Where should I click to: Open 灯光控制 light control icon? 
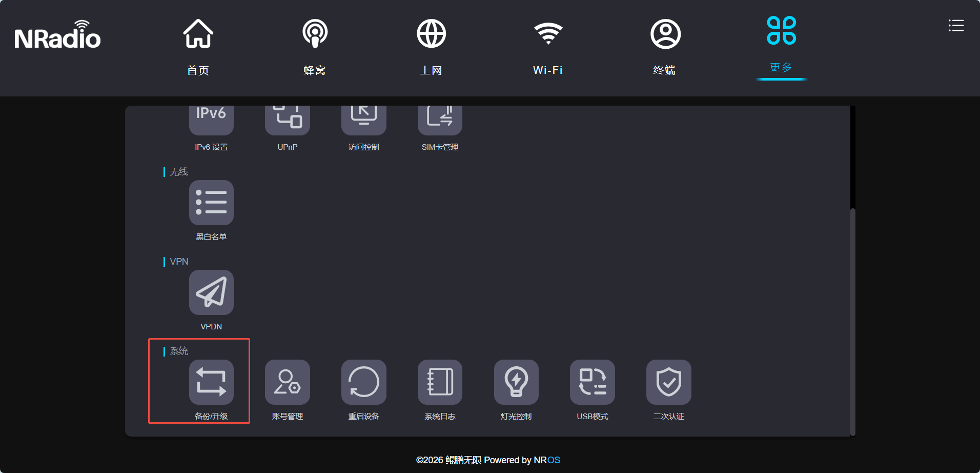tap(516, 382)
